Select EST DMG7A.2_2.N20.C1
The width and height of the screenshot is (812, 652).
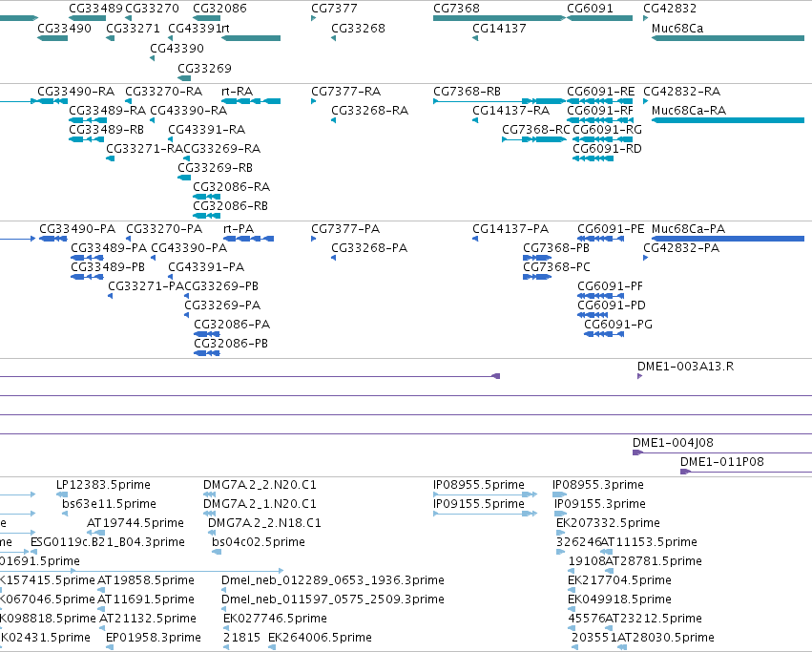pyautogui.click(x=260, y=485)
